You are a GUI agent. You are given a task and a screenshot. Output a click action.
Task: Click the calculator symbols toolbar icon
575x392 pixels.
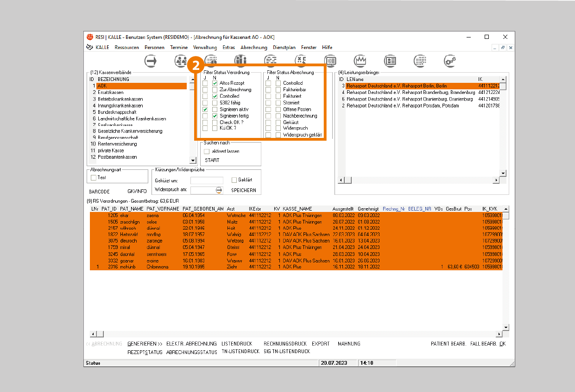pos(301,61)
